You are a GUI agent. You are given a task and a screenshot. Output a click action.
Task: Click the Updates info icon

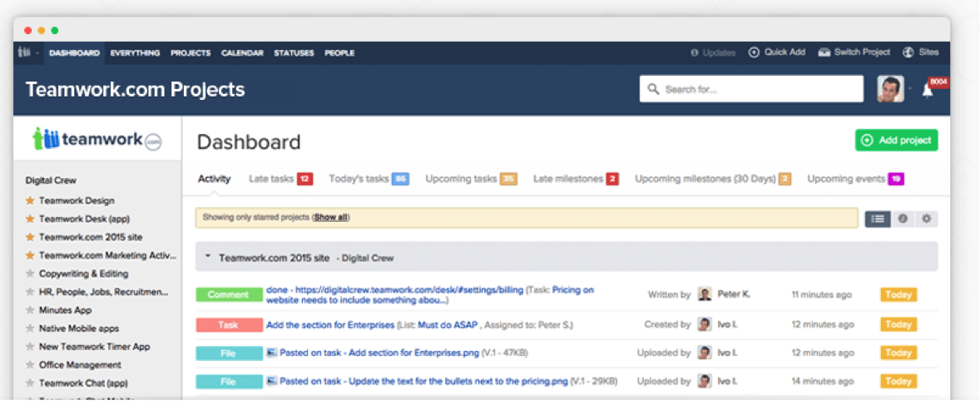pyautogui.click(x=695, y=53)
